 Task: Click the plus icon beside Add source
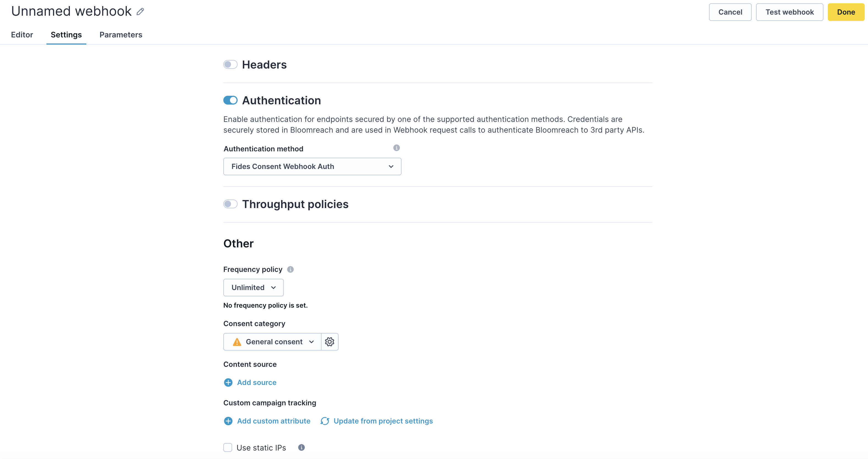pos(228,382)
